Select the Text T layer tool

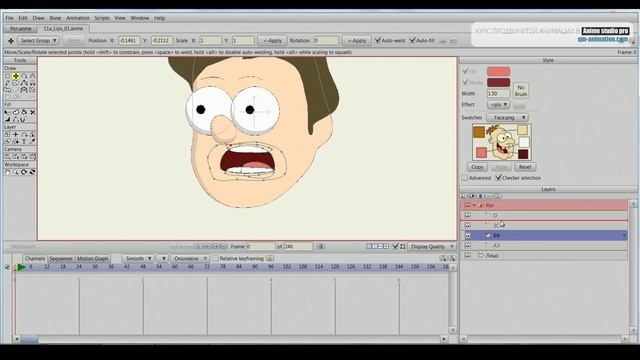(x=24, y=141)
